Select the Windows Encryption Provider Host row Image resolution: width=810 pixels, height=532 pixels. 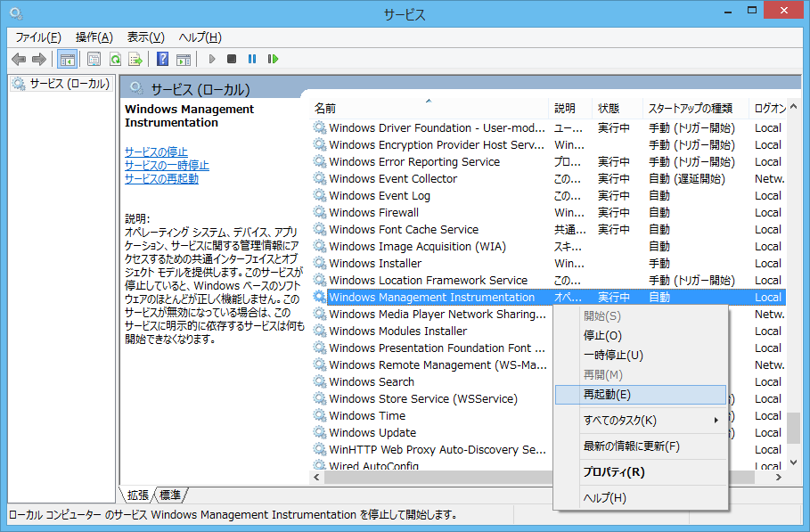point(548,144)
